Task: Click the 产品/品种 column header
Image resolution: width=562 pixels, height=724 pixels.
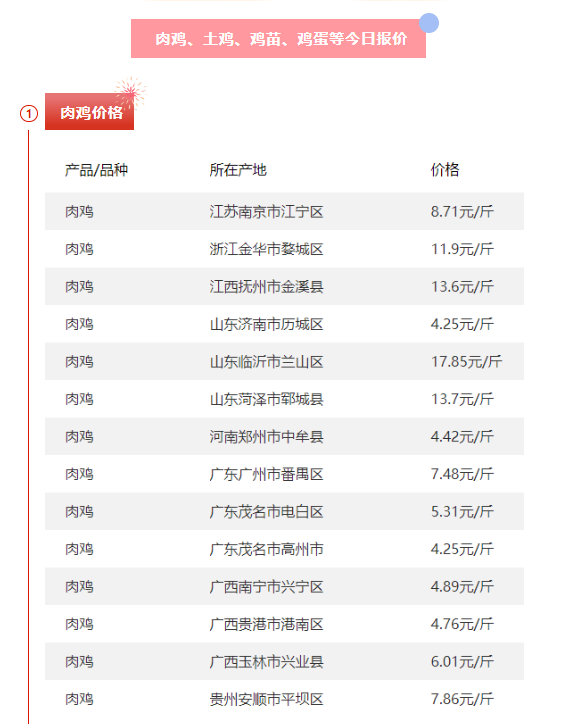Action: 96,170
